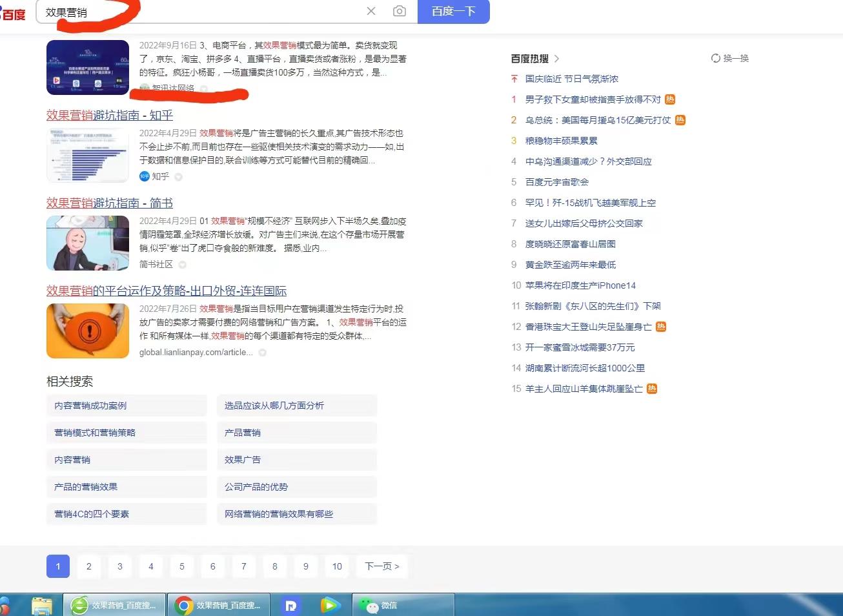Open hot search 粮稳物丰硕果累累
This screenshot has width=843, height=616.
pyautogui.click(x=562, y=141)
